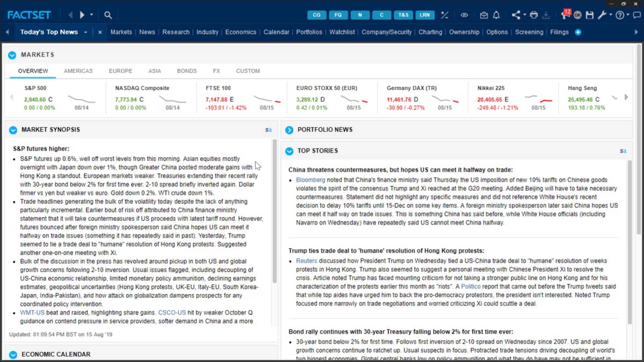Open the plus/minus calculator icon
Screen dimensions: 644x362
point(444,15)
